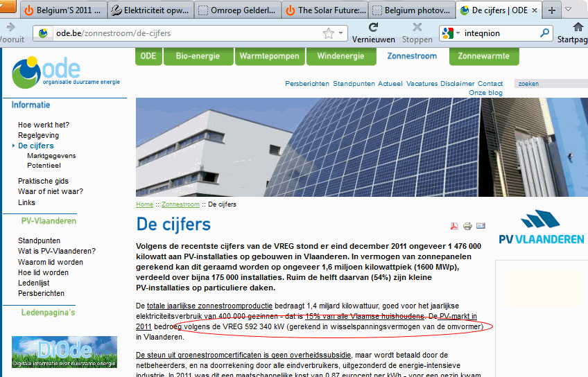This screenshot has height=377, width=588.
Task: Click the email this page icon
Action: (x=481, y=226)
